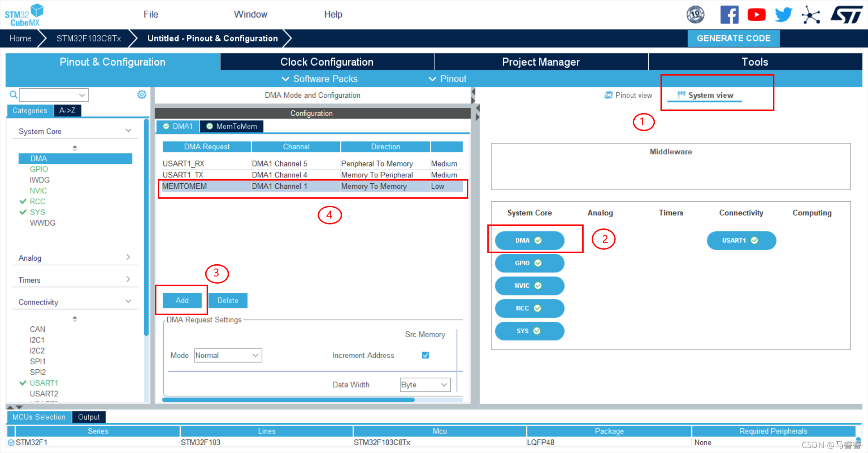Click the Delete DMA request button

[x=228, y=300]
